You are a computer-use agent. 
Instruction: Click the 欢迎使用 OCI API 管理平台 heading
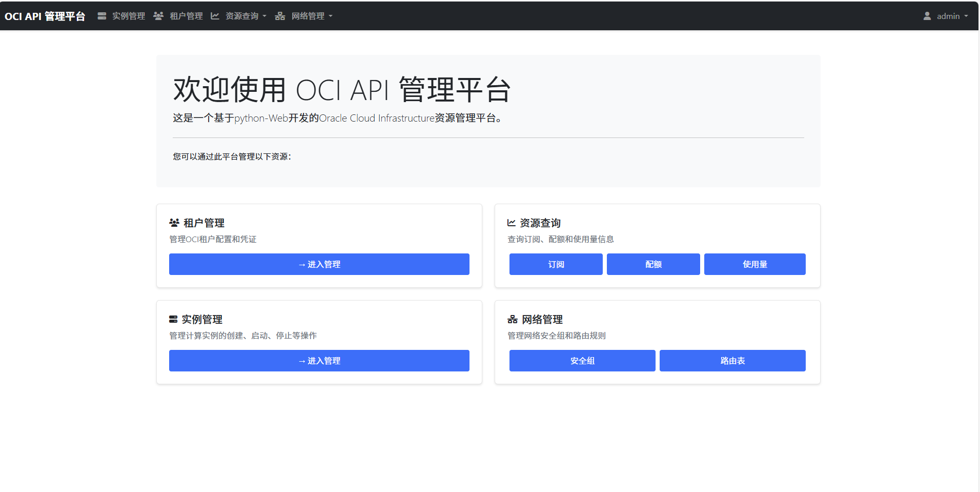342,90
